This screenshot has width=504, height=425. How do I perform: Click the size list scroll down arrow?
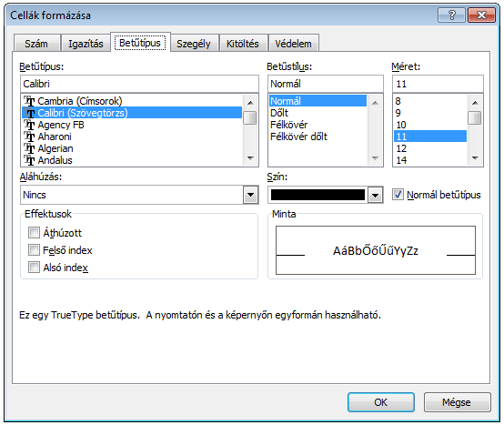[475, 158]
